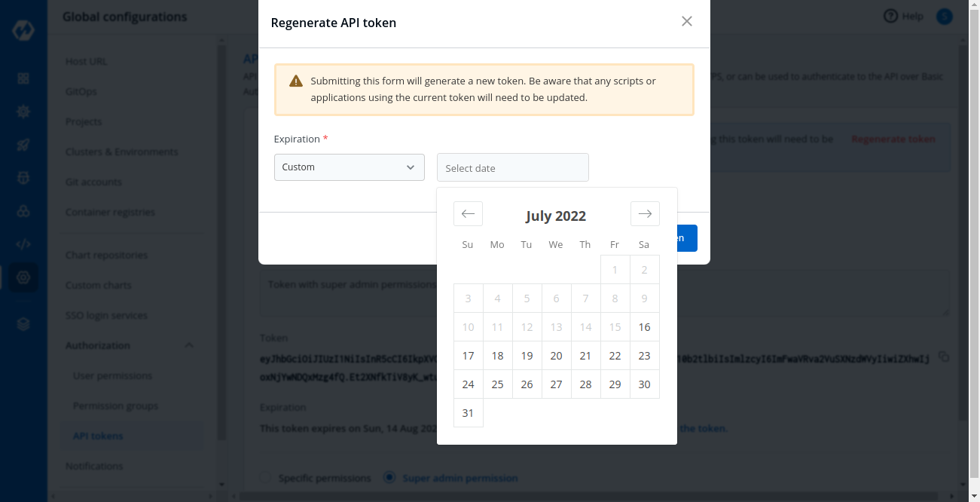Image resolution: width=980 pixels, height=502 pixels.
Task: Copy the token using copy icon
Action: point(944,357)
